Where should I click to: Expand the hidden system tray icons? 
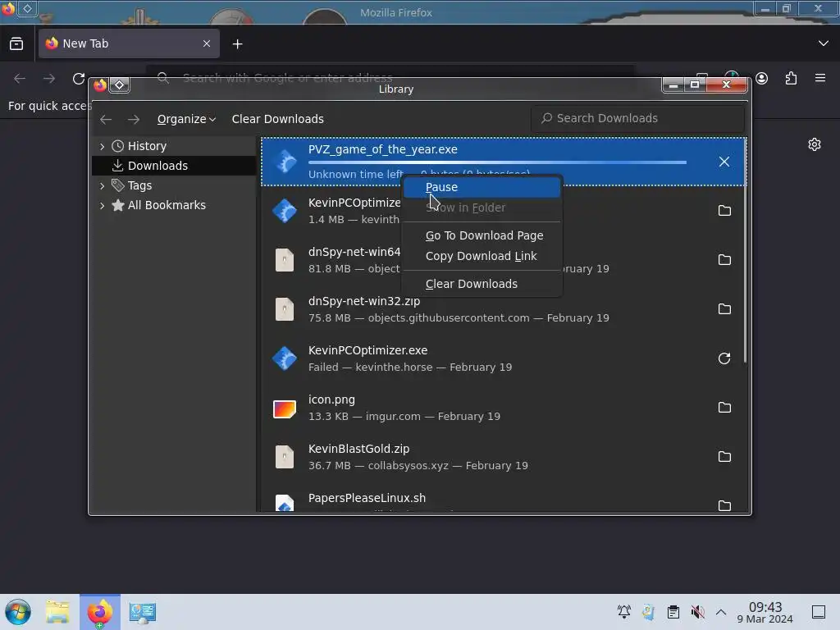click(x=721, y=611)
